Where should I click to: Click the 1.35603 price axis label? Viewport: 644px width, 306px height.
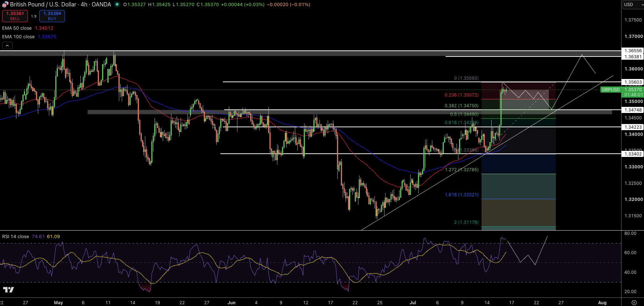[633, 82]
